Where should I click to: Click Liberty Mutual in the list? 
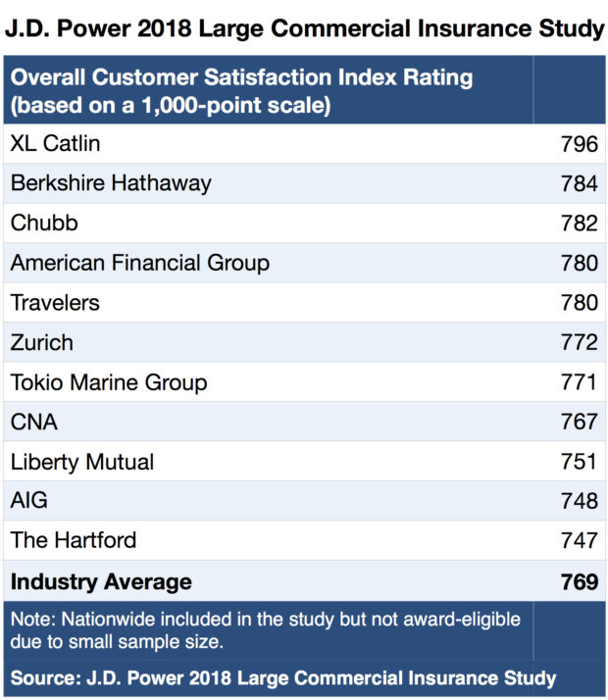82,462
